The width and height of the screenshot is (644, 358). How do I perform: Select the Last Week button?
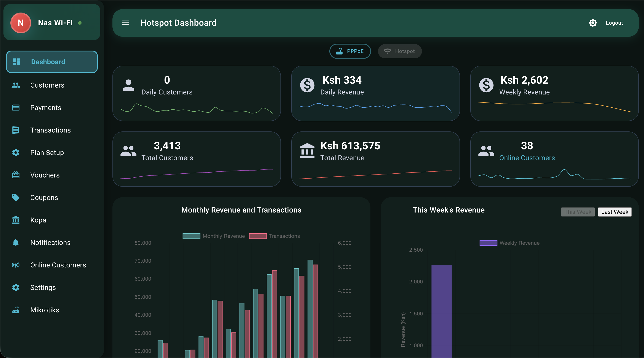coord(615,212)
